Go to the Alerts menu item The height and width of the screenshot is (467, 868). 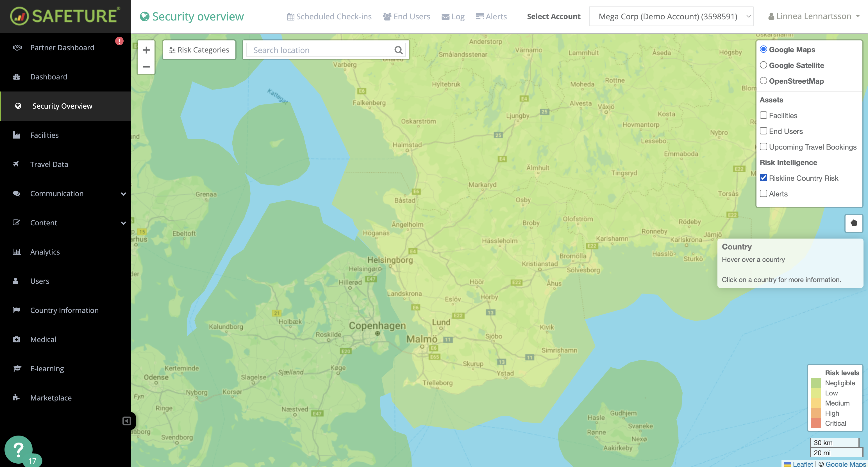(491, 16)
